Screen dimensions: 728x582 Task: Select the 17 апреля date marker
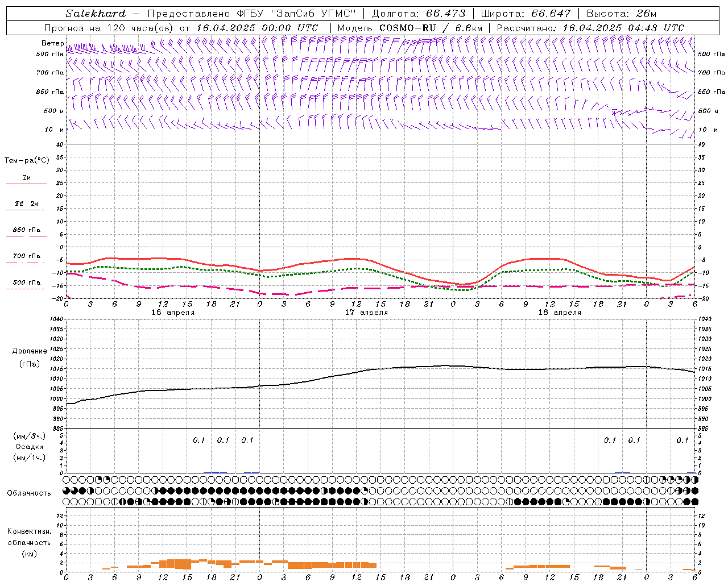tap(366, 313)
